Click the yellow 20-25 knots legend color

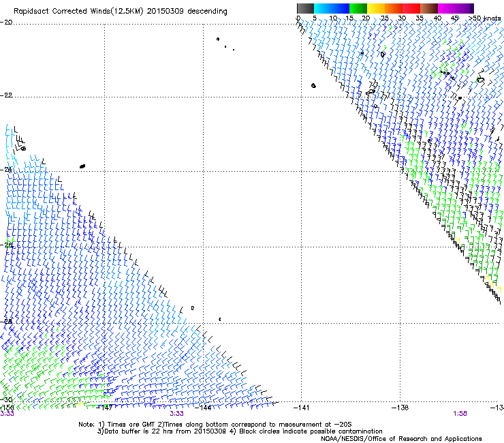[x=376, y=8]
